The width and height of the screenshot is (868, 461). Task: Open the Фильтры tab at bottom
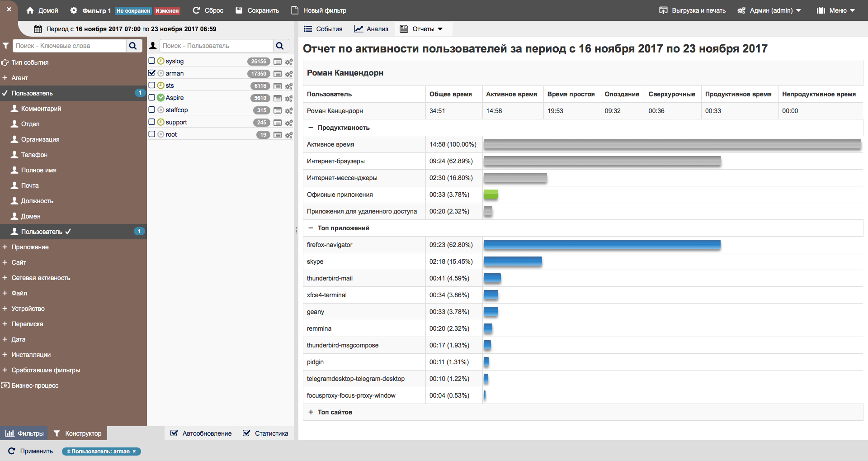[24, 433]
